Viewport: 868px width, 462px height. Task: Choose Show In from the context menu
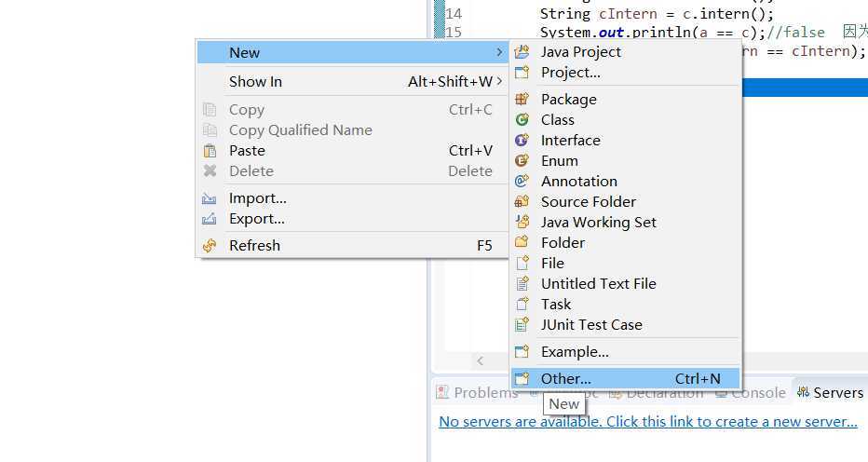[352, 81]
